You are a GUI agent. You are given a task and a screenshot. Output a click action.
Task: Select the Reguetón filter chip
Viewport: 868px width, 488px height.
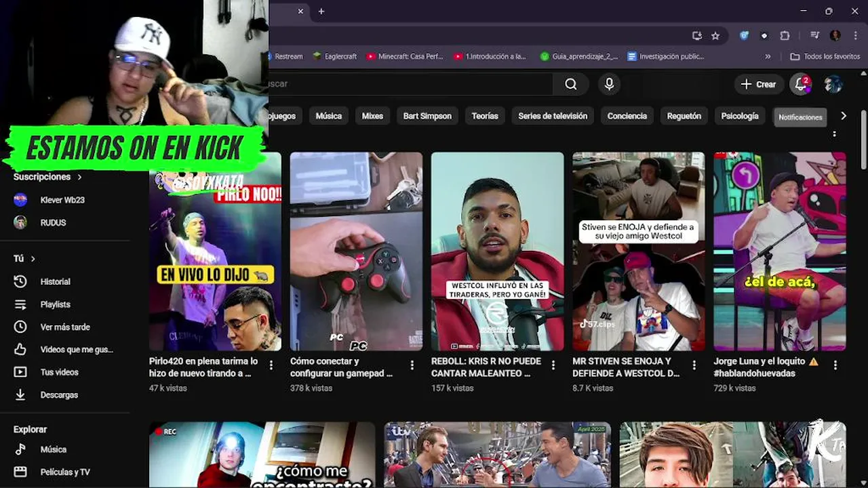pos(684,116)
